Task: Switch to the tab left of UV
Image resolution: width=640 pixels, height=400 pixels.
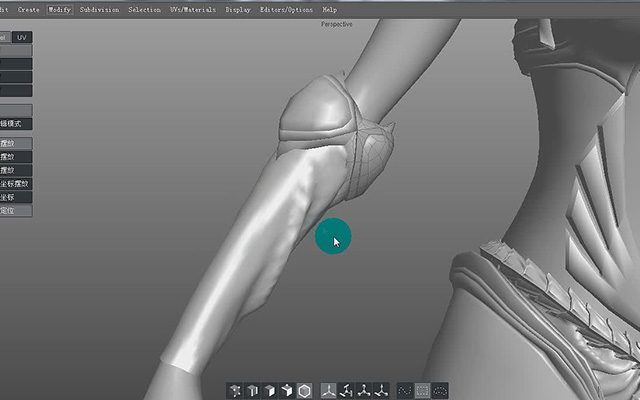Action: tap(5, 37)
